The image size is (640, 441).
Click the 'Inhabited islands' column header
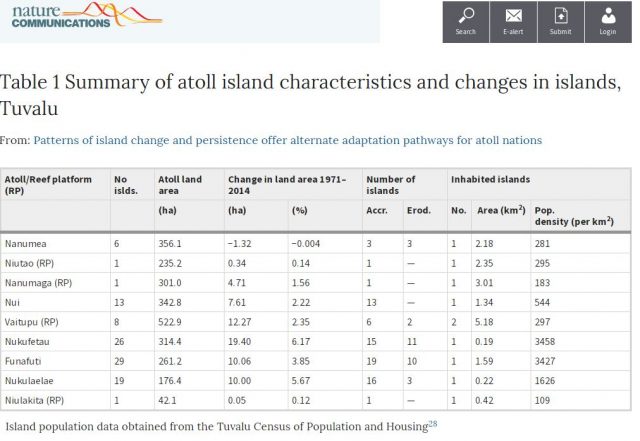tap(490, 179)
